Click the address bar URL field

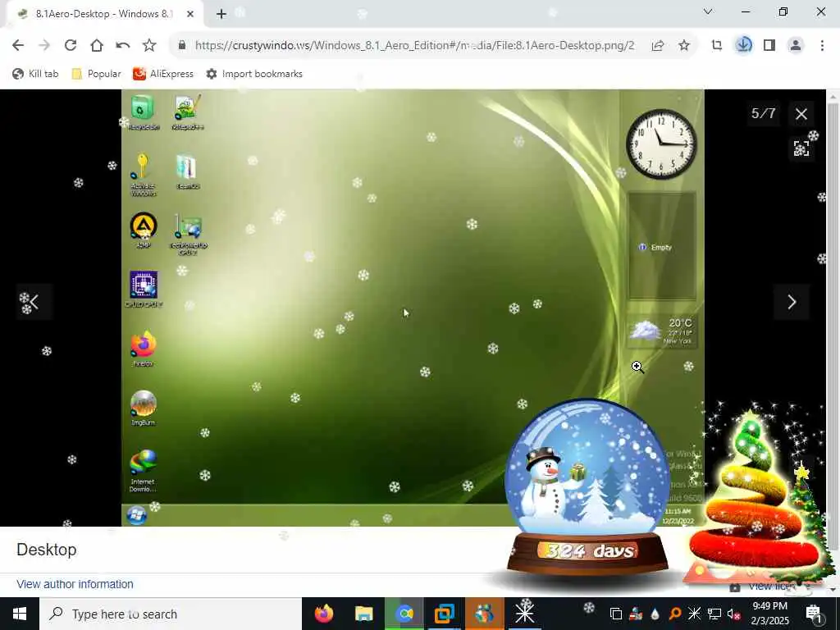click(x=414, y=46)
